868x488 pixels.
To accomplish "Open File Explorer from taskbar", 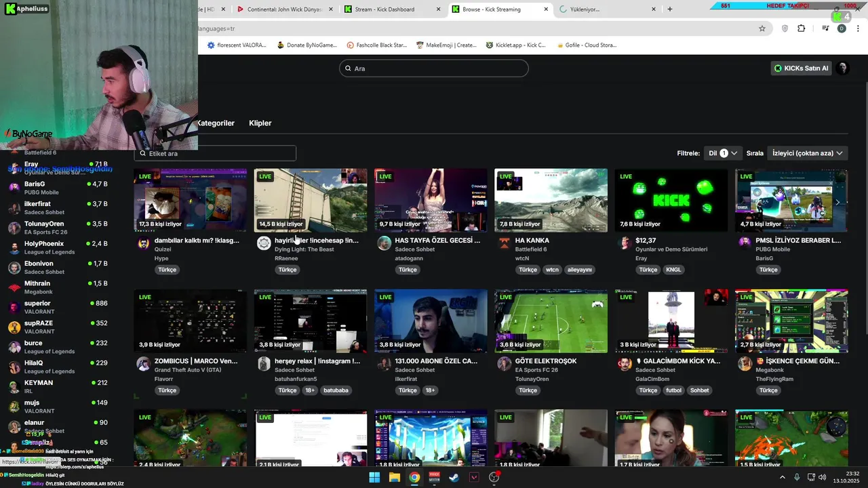I will pos(395,477).
